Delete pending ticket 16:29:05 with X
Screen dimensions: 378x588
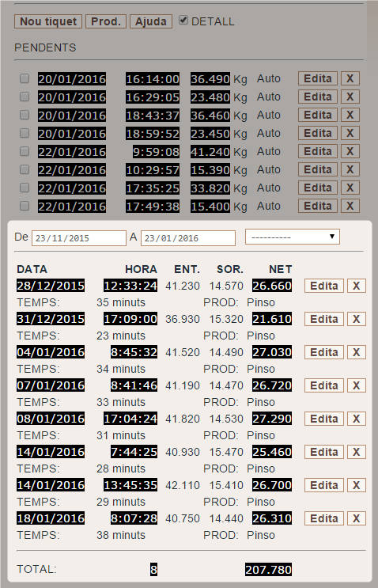pos(350,97)
